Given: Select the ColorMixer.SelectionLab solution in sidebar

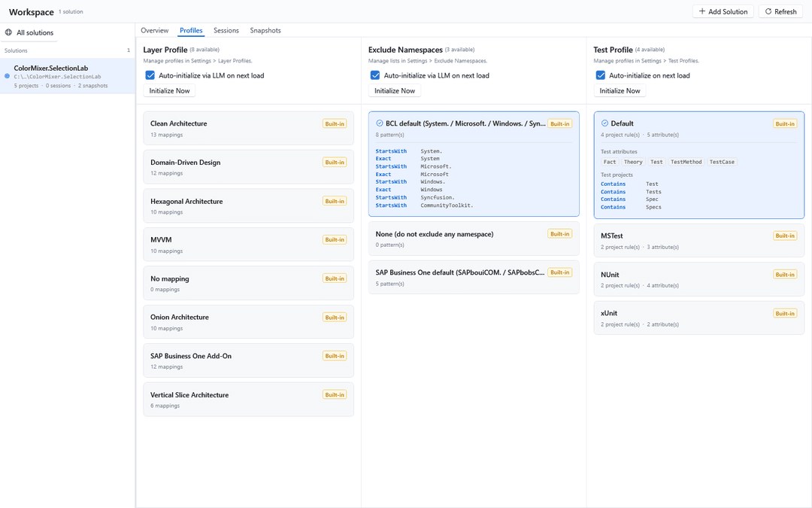Looking at the screenshot, I should [68, 76].
